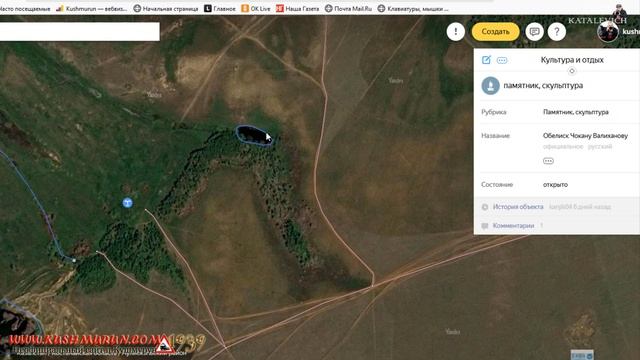The height and width of the screenshot is (360, 640).
Task: Open Часто посещаемые bookmark folder
Action: [x=25, y=8]
